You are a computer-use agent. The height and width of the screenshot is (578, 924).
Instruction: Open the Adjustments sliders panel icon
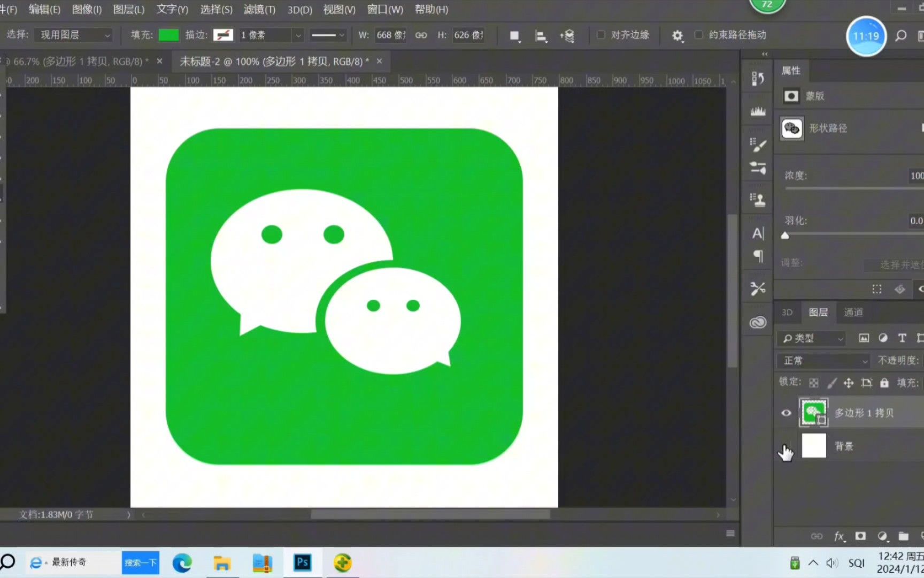tap(758, 168)
